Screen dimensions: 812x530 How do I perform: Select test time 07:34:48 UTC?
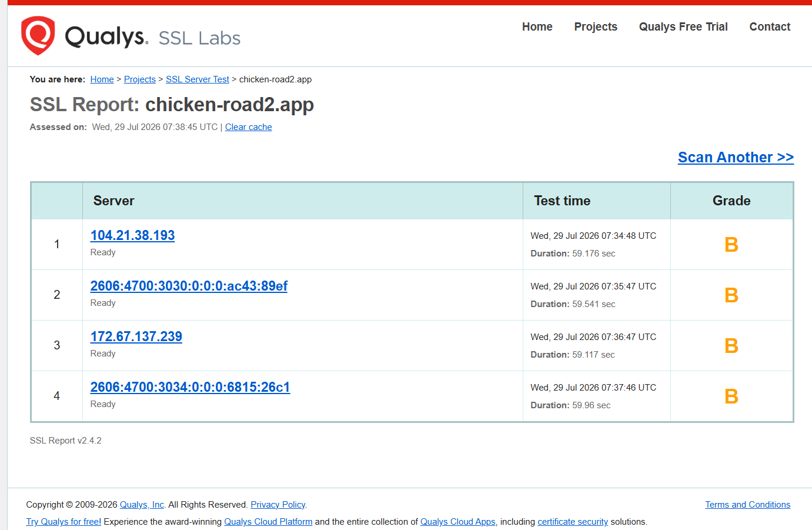(593, 236)
